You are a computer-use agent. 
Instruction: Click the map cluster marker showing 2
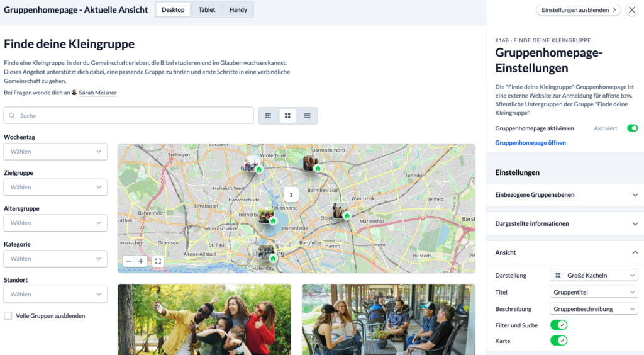coord(291,194)
